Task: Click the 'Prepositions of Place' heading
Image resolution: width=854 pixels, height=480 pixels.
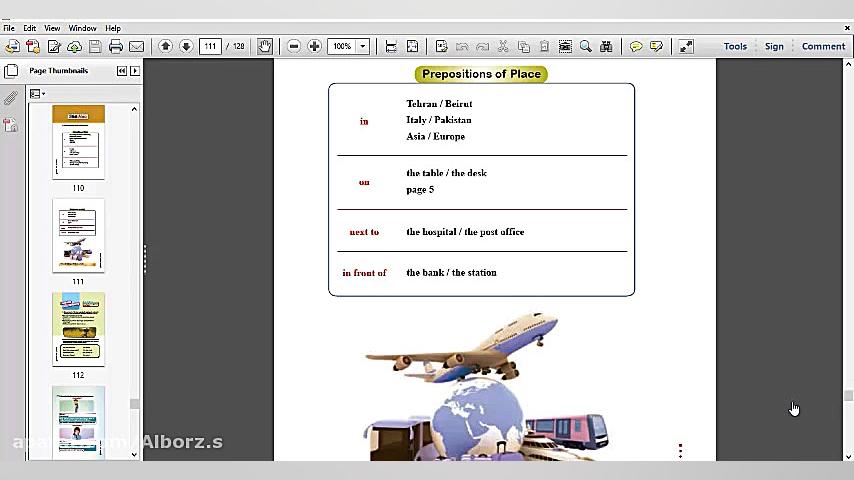Action: [x=481, y=74]
